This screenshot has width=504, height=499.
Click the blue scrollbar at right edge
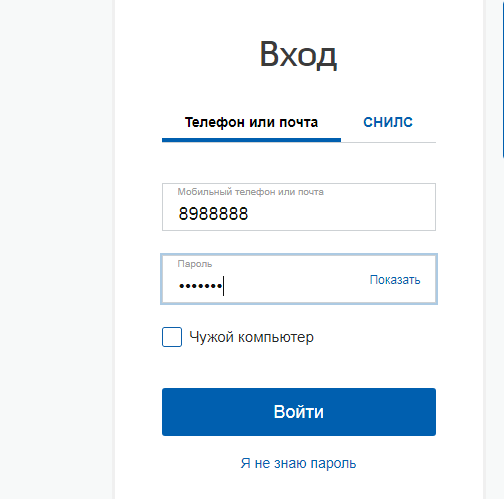(x=503, y=78)
